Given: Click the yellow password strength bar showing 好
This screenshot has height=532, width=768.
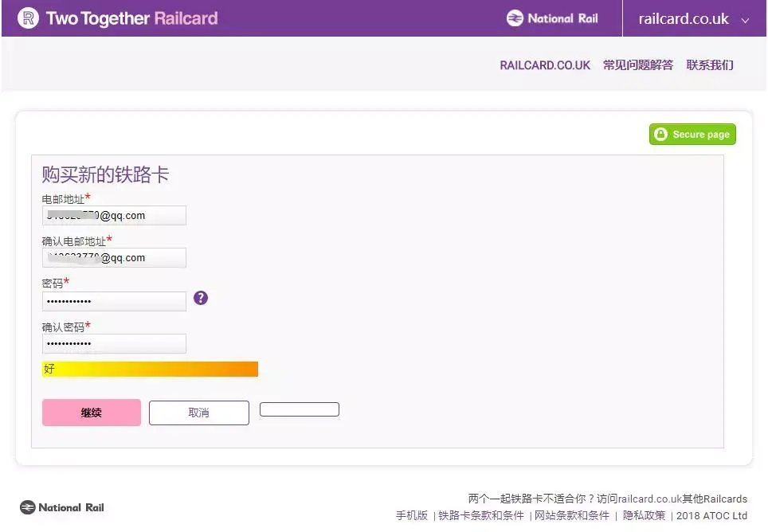Looking at the screenshot, I should click(149, 369).
